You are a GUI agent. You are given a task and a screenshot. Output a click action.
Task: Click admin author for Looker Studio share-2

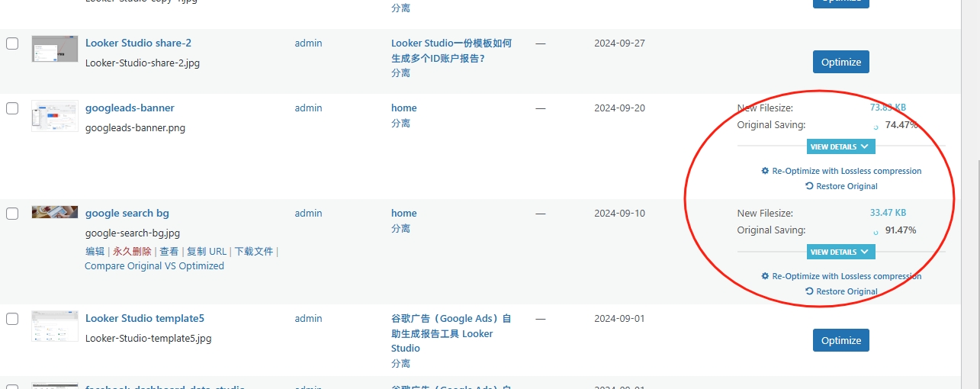click(308, 43)
